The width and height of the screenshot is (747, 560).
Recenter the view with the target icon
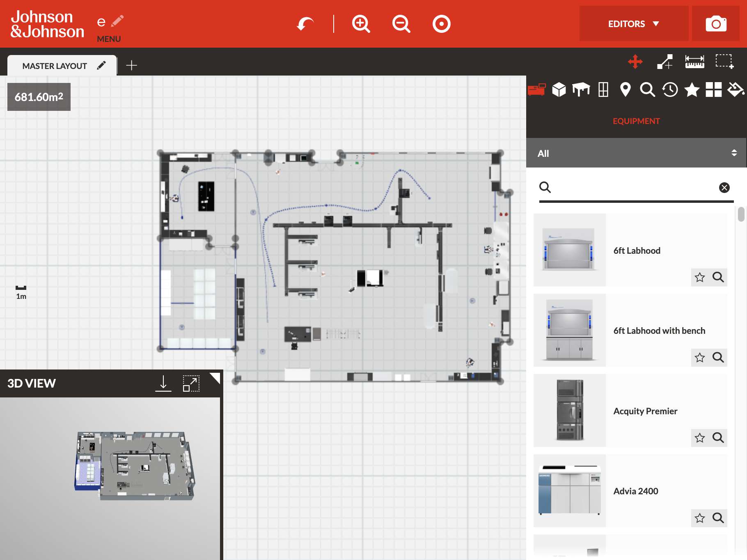[442, 24]
